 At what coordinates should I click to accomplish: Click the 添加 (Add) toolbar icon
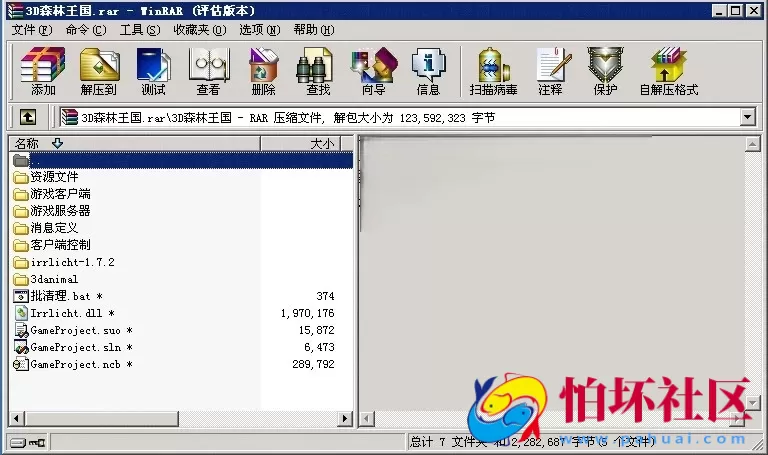coord(43,71)
